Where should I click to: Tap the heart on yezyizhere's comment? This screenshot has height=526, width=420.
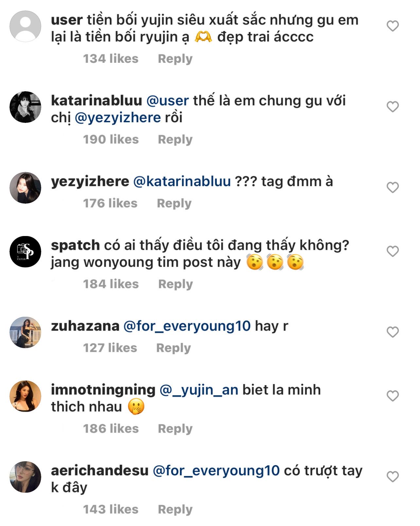[x=393, y=188]
